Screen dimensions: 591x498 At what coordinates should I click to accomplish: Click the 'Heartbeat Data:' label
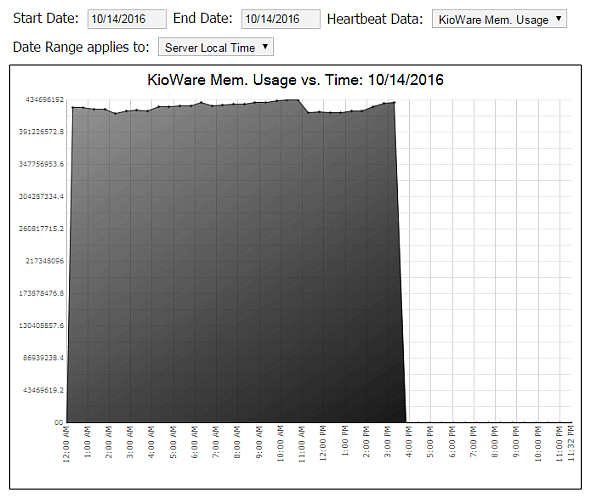(375, 19)
